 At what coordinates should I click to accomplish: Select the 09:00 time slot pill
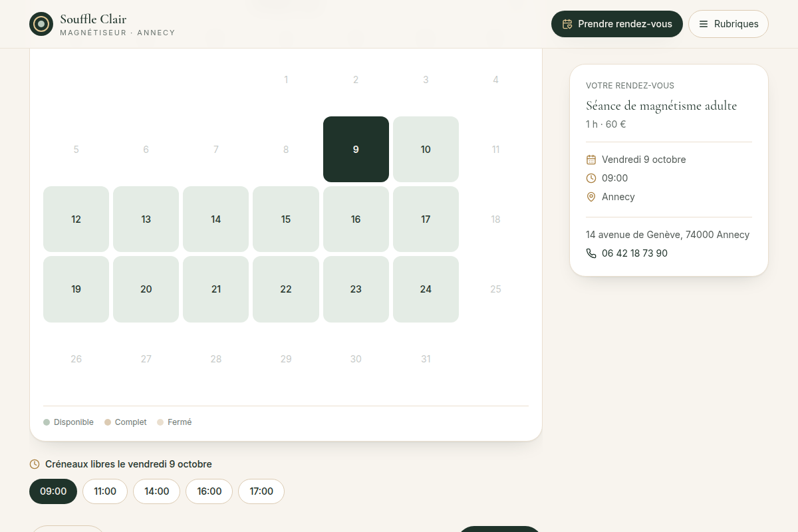[53, 491]
